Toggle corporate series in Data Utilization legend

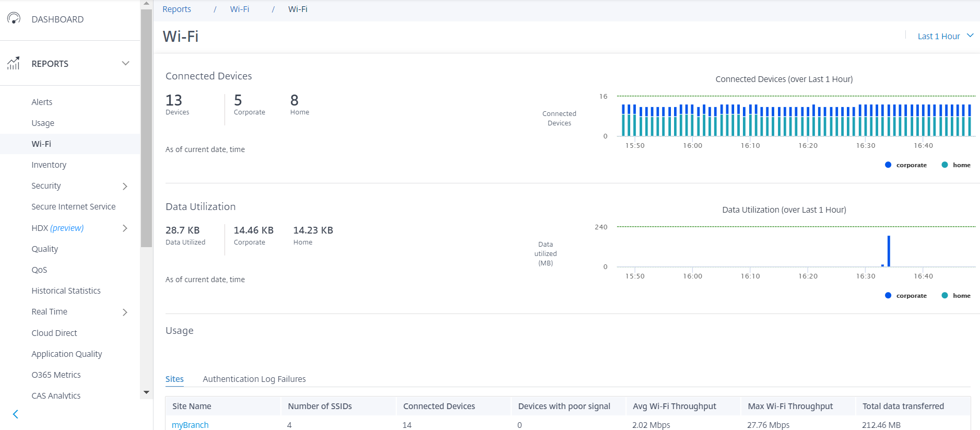pos(906,296)
